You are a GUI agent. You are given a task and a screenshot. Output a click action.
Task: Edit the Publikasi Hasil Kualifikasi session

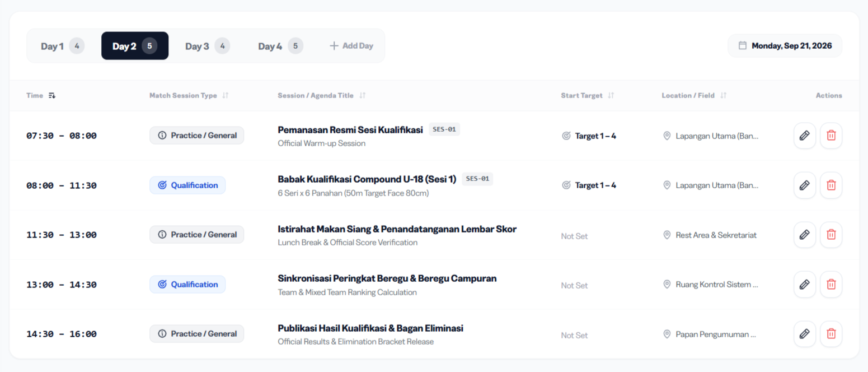click(x=804, y=334)
